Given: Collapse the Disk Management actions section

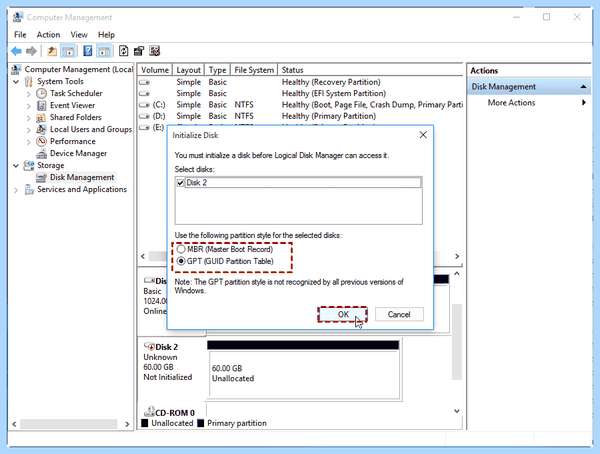Looking at the screenshot, I should pyautogui.click(x=583, y=87).
